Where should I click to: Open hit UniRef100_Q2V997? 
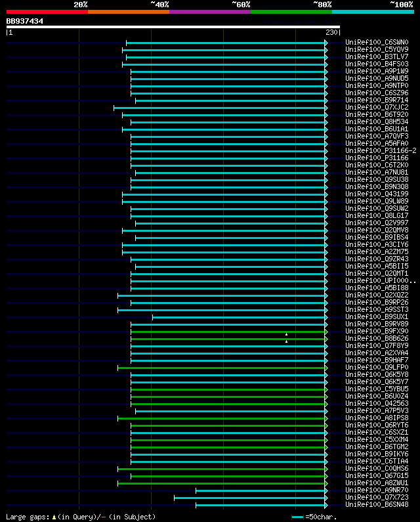[377, 223]
